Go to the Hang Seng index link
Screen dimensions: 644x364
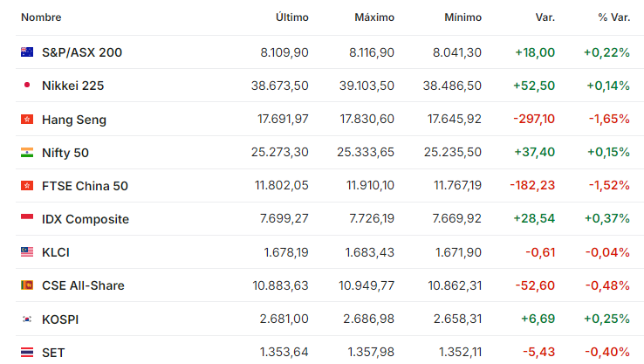coord(74,120)
